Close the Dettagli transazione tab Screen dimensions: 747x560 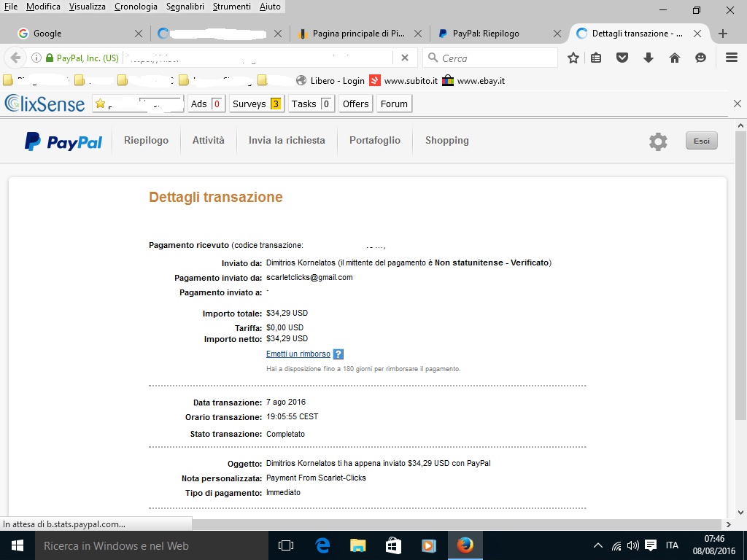tap(697, 34)
